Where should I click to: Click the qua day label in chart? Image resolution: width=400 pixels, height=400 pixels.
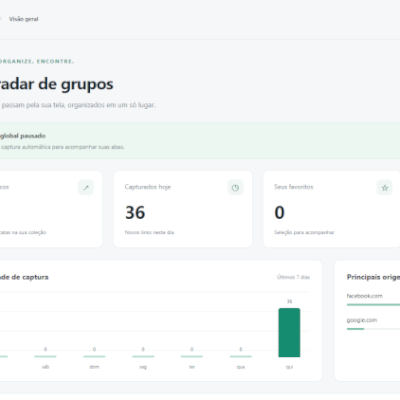pyautogui.click(x=241, y=367)
